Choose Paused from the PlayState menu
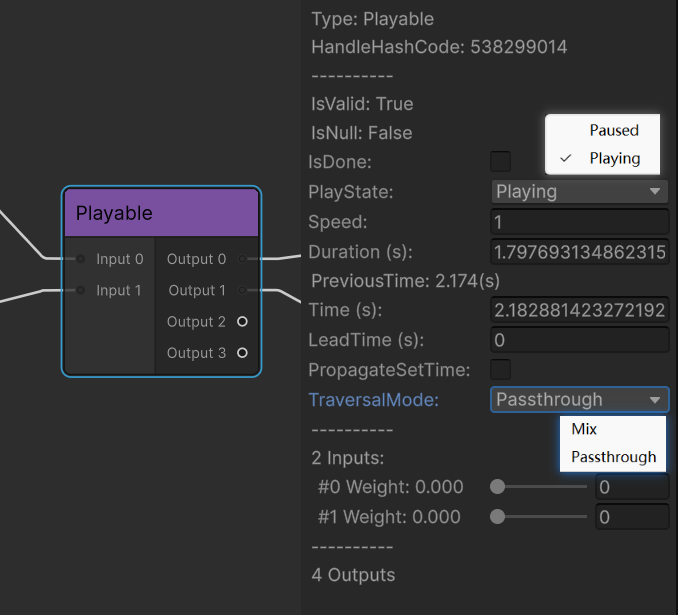This screenshot has height=615, width=678. pyautogui.click(x=613, y=130)
